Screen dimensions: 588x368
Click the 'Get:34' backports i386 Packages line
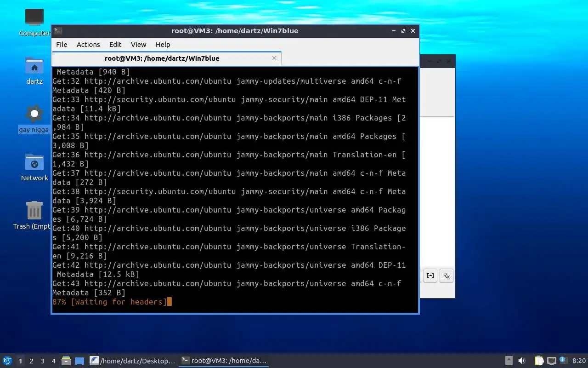point(229,118)
